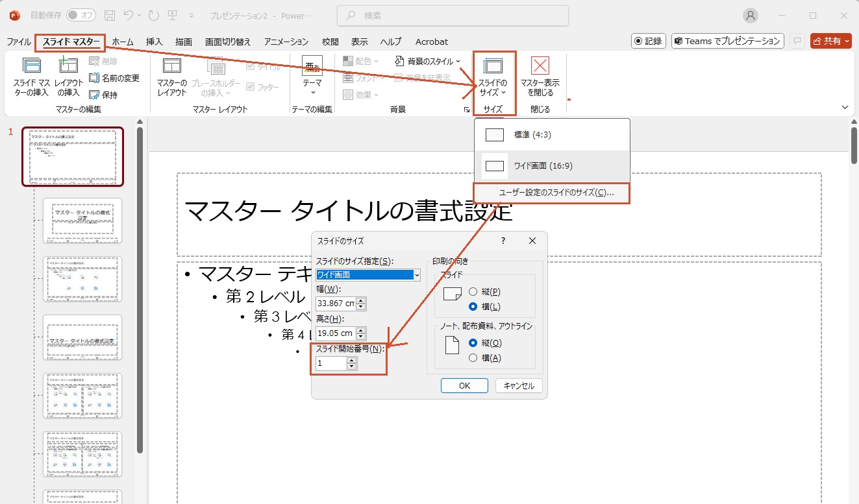Image resolution: width=859 pixels, height=504 pixels.
Task: Open Background Styles (背景のスタイル) menu
Action: [428, 61]
